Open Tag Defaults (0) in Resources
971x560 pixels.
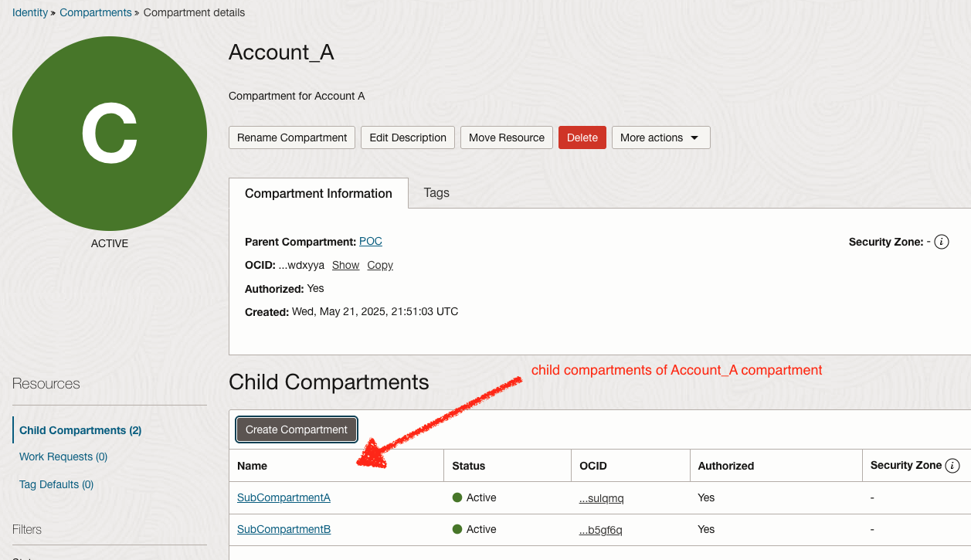[x=56, y=484]
